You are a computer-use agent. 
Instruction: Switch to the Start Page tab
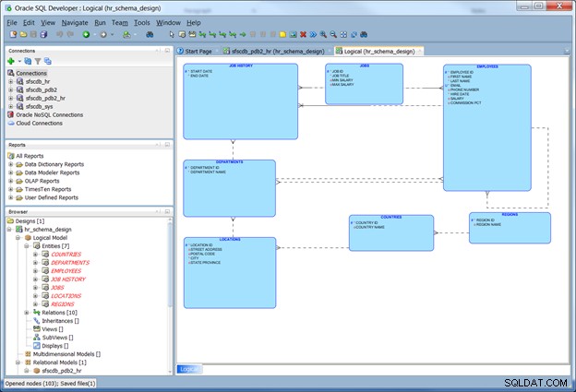click(195, 52)
